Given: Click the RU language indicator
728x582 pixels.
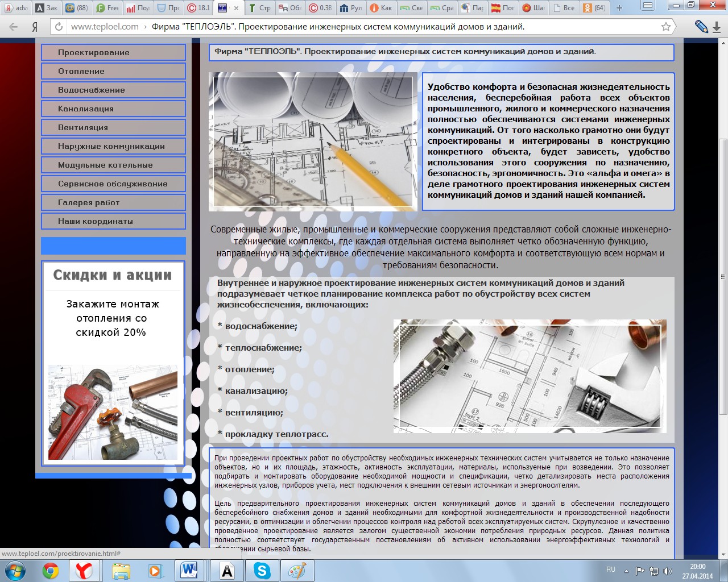Looking at the screenshot, I should pos(611,569).
